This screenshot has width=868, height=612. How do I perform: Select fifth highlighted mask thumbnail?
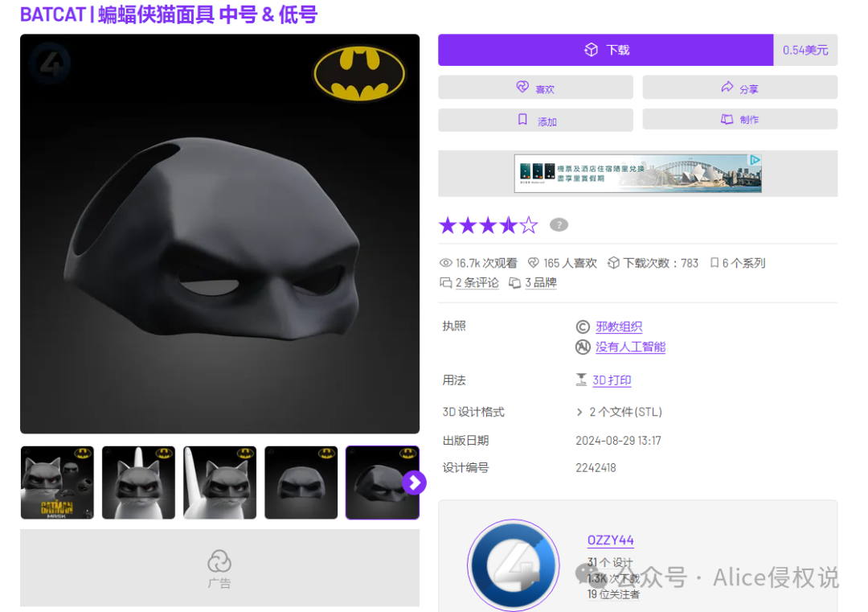pyautogui.click(x=382, y=483)
